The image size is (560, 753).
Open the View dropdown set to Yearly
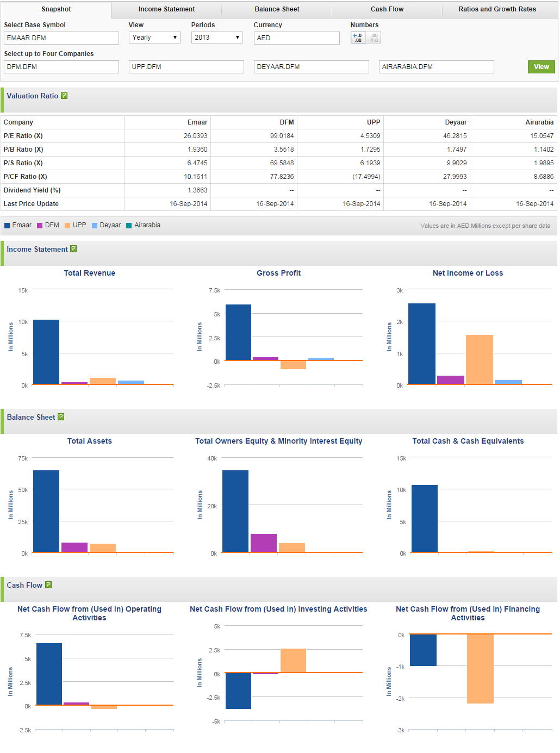(154, 38)
